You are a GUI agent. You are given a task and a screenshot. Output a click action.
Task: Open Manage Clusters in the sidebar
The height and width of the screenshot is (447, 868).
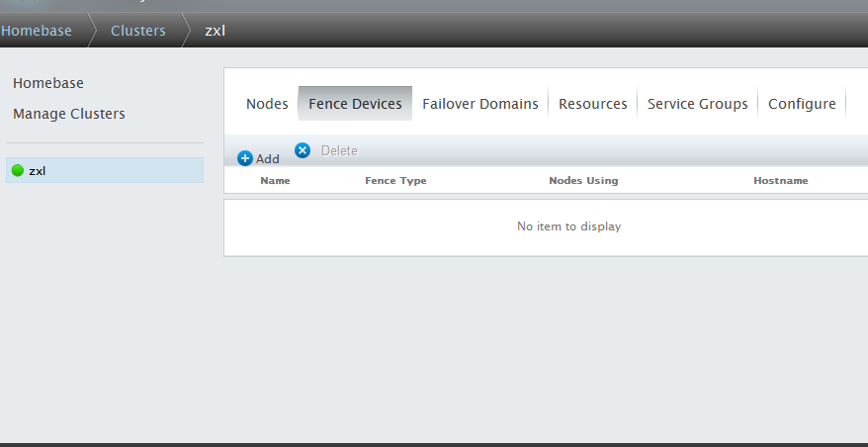68,114
